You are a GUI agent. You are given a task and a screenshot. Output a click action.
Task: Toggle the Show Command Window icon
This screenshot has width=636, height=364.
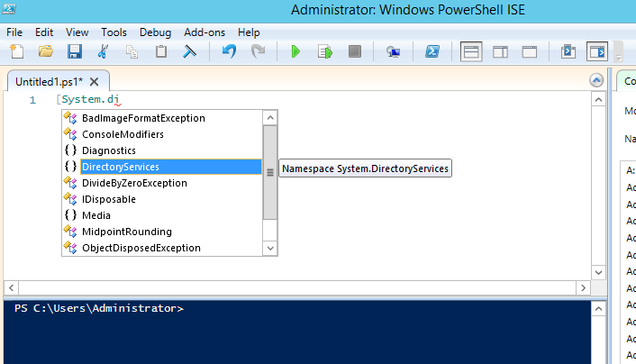pos(568,51)
